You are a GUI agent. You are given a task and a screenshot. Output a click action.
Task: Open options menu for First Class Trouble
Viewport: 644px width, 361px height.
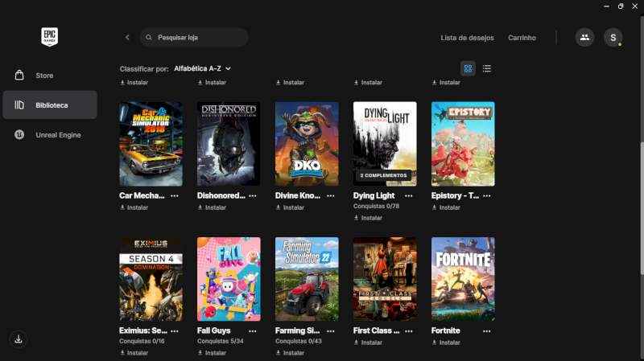coord(409,331)
